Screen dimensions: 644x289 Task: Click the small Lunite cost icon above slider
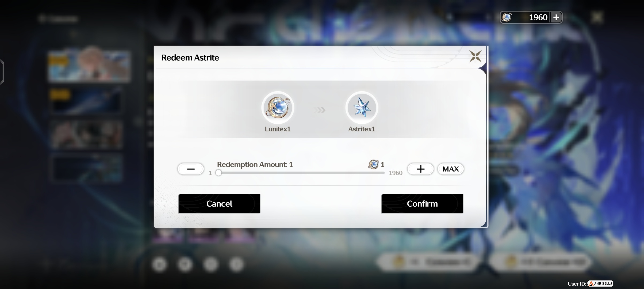click(373, 164)
